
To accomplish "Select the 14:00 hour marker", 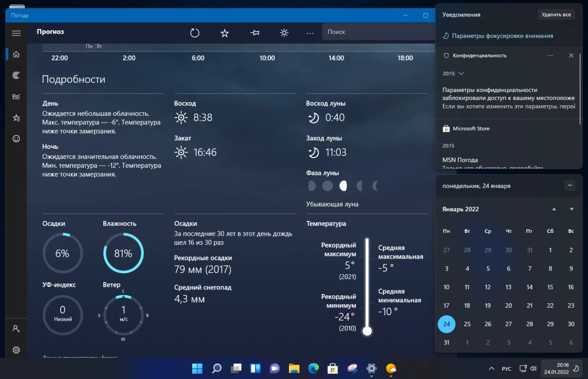I will point(336,58).
